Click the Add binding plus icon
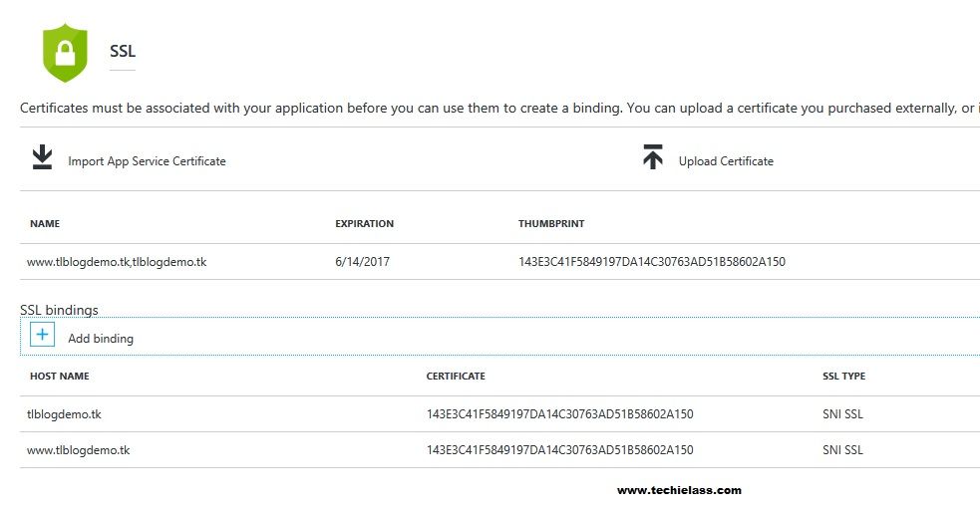 [43, 336]
